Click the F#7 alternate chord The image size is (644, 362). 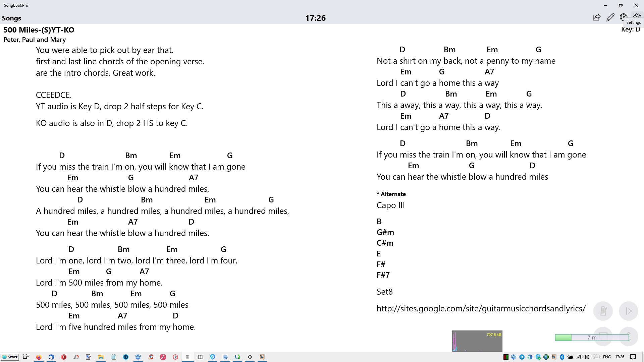click(383, 275)
